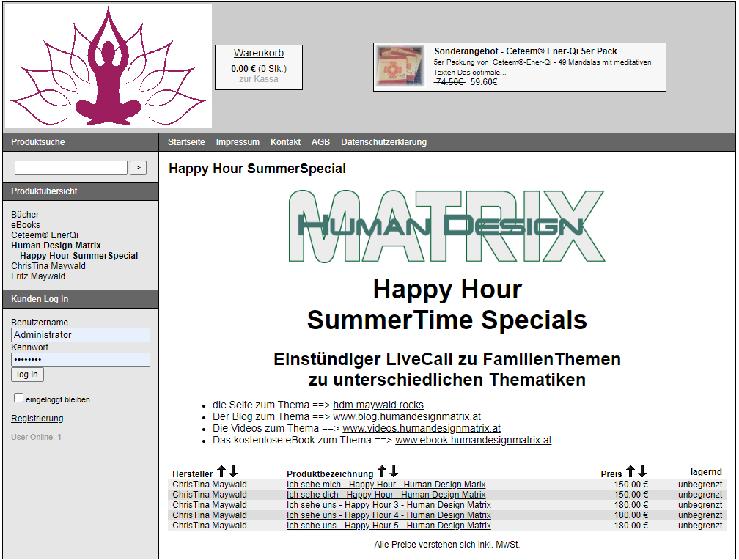Sort Preis descending with down arrow
This screenshot has height=560, width=739.
(x=642, y=472)
